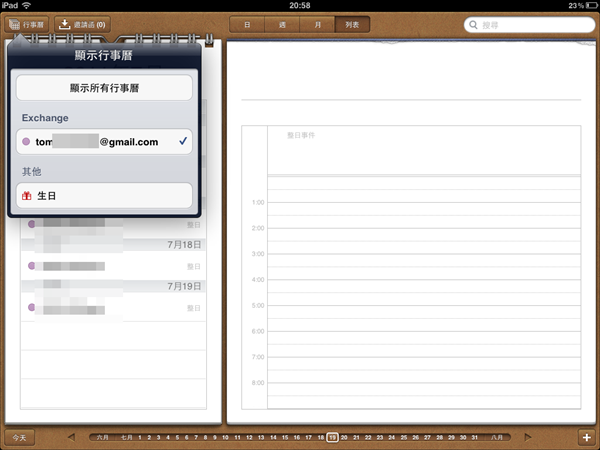Click the 1:00 time slot label

[258, 202]
